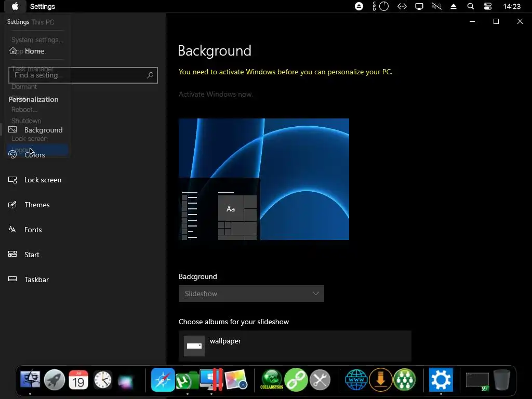Viewport: 532px width, 399px height.
Task: Open the green people group icon
Action: tap(404, 380)
